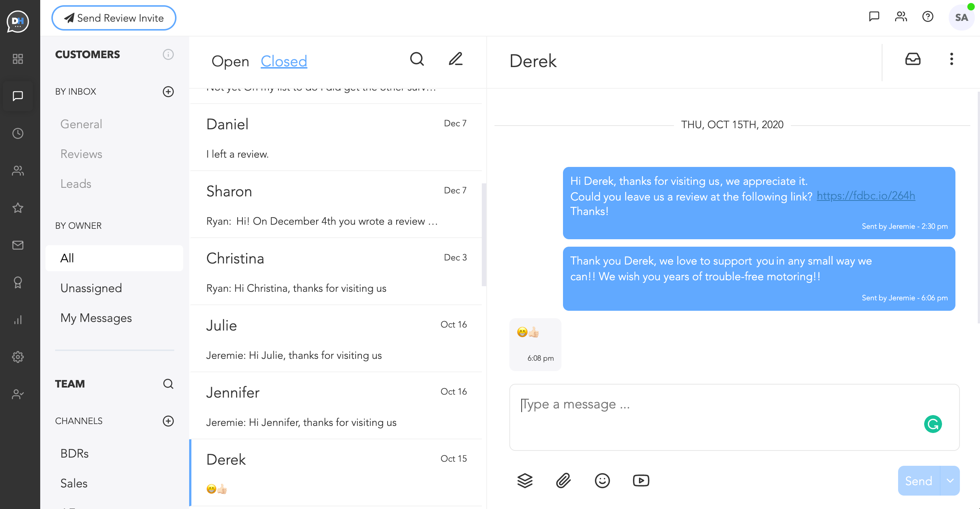The width and height of the screenshot is (980, 509).
Task: Open the star reviews sidebar icon
Action: tap(18, 208)
